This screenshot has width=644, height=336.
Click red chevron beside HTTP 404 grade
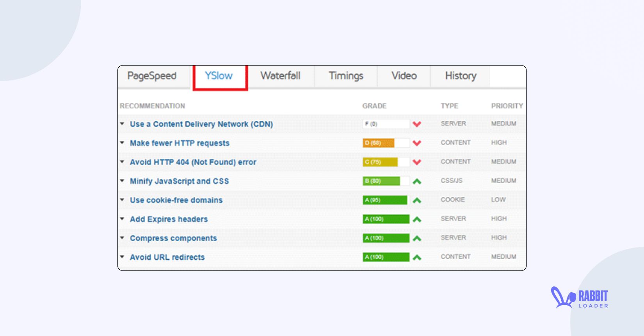pos(417,162)
